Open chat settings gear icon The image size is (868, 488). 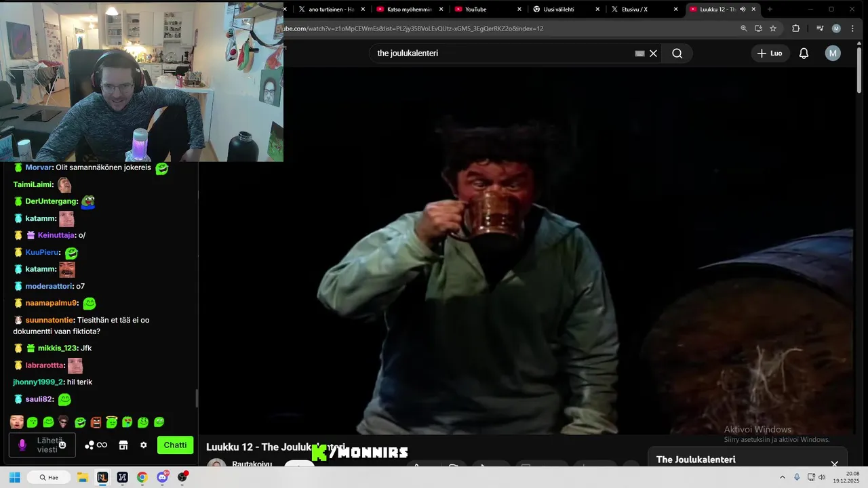coord(144,445)
